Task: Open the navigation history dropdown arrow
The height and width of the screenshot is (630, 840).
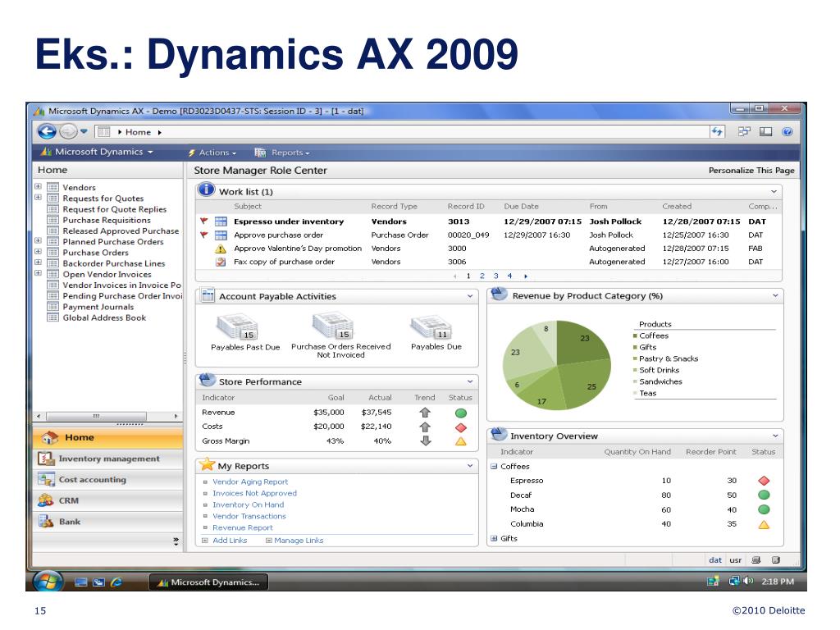Action: (84, 131)
